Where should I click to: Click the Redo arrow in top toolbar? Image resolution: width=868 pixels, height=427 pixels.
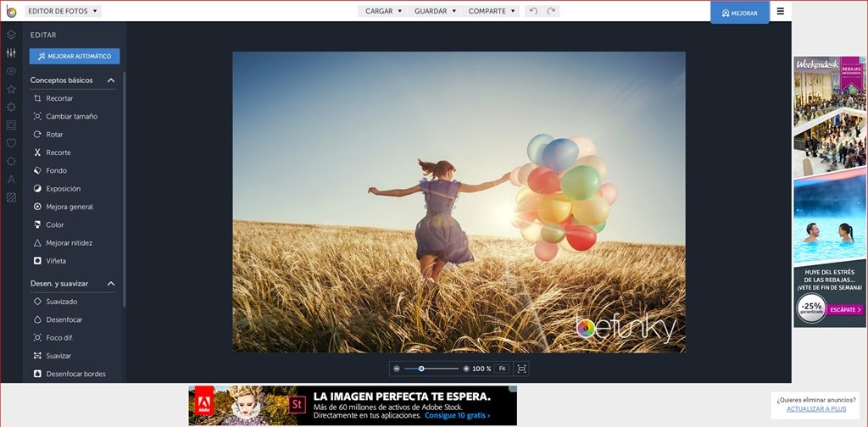tap(551, 11)
